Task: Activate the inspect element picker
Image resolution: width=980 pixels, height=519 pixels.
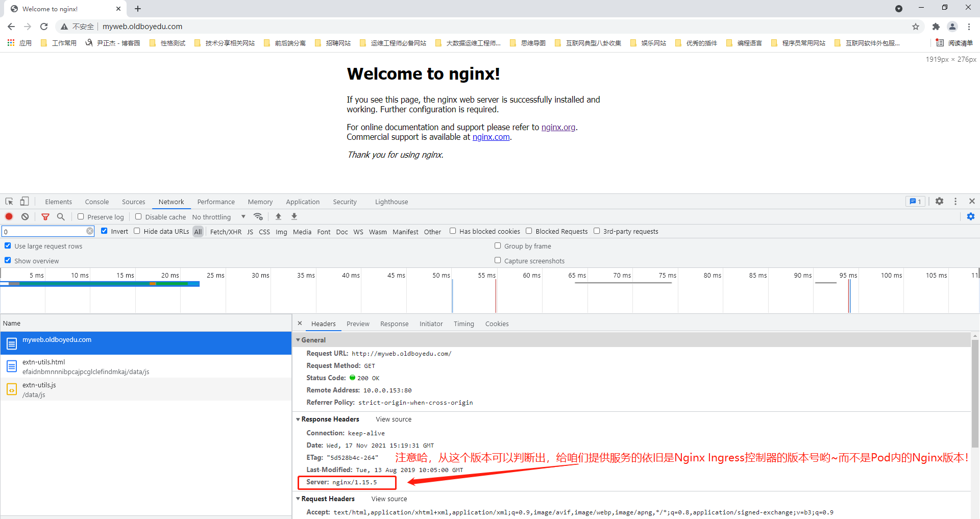Action: pyautogui.click(x=9, y=202)
